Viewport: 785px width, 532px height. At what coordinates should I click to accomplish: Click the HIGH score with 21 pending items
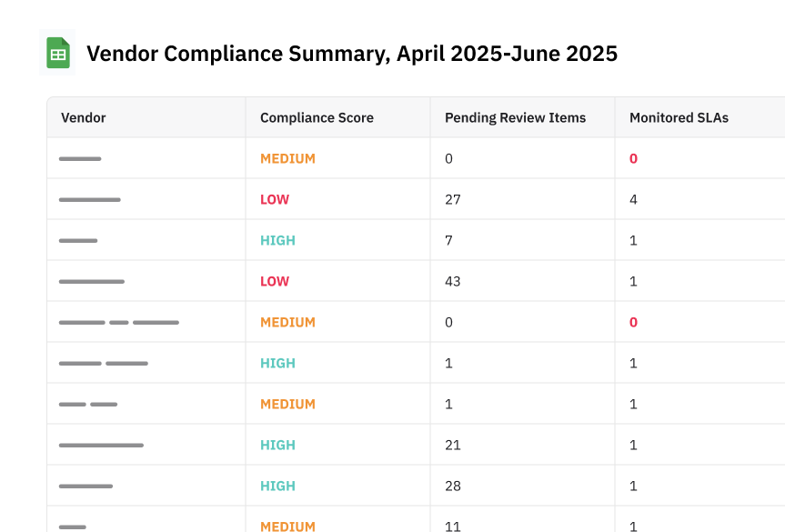click(277, 446)
